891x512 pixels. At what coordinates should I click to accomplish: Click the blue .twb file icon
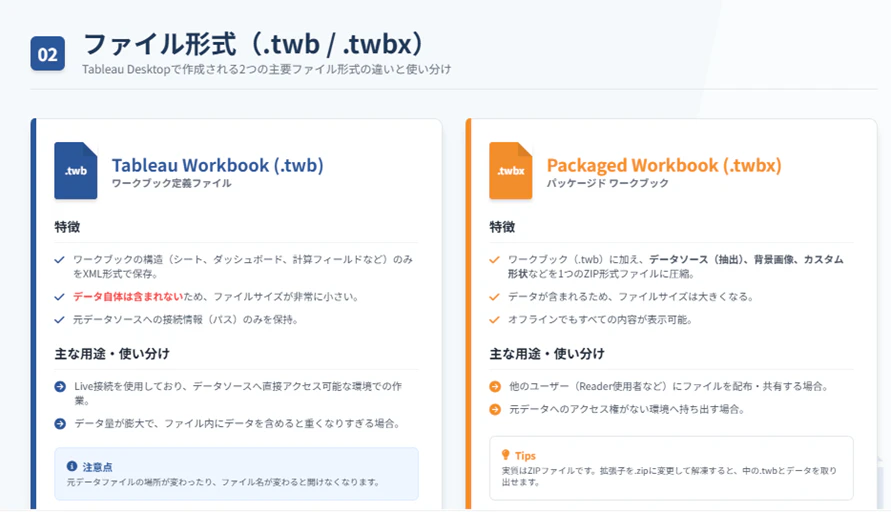(76, 170)
